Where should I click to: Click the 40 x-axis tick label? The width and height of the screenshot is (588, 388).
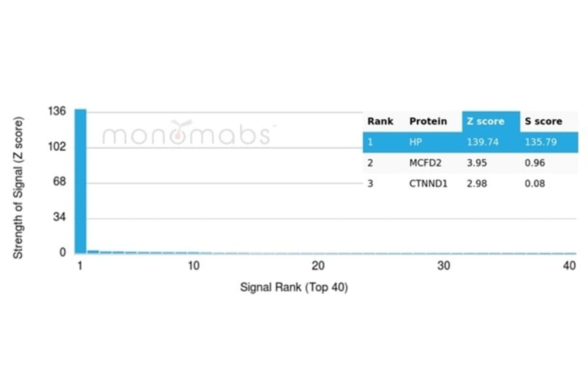coord(569,266)
